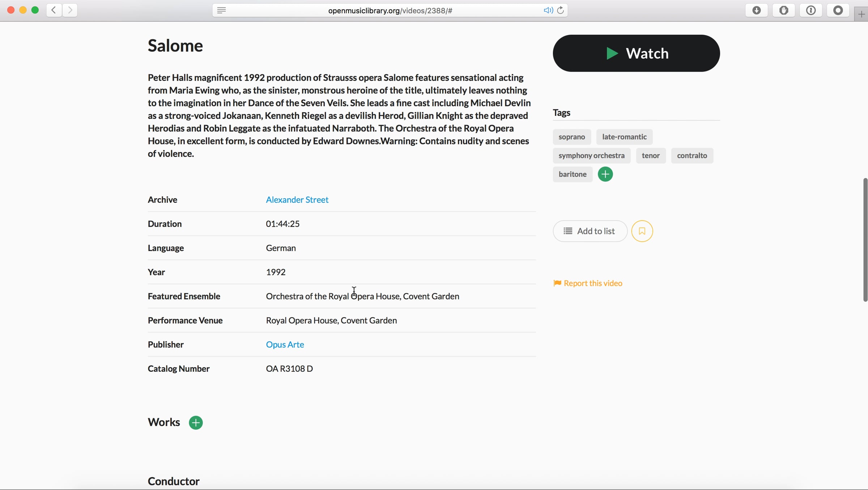Mute tab audio via speaker icon
This screenshot has height=490, width=868.
click(x=548, y=10)
